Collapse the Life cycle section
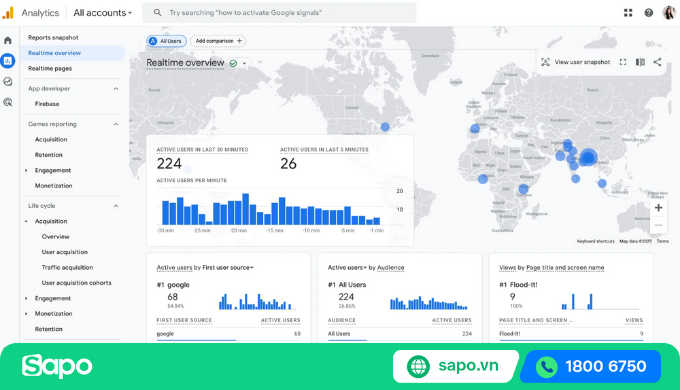 pyautogui.click(x=116, y=206)
